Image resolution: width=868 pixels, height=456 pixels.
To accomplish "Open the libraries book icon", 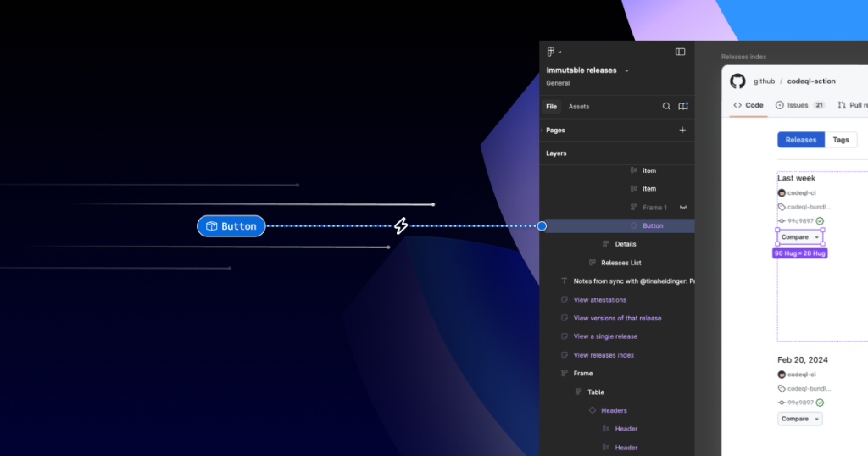I will [x=683, y=107].
